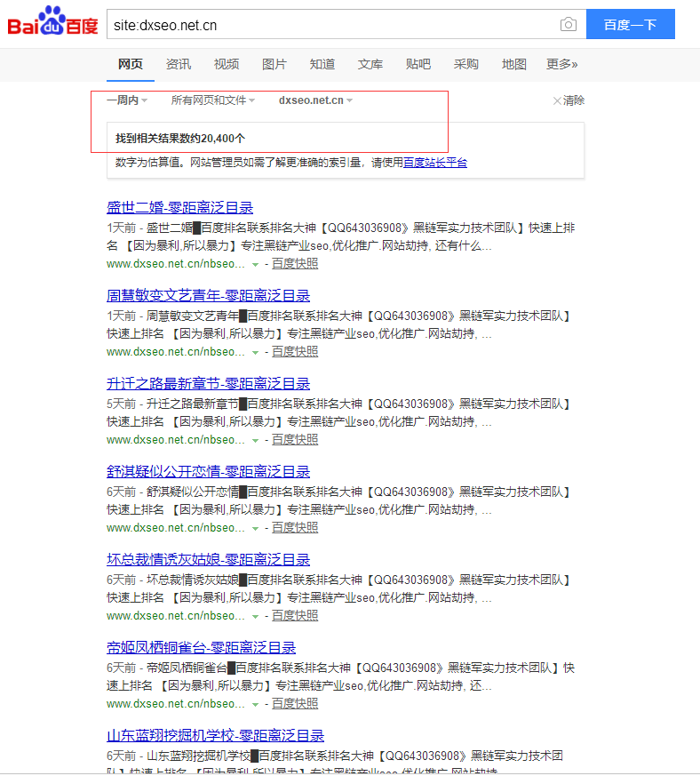Open the dxseo.net.cn site filter dropdown
The height and width of the screenshot is (776, 700).
tap(315, 100)
